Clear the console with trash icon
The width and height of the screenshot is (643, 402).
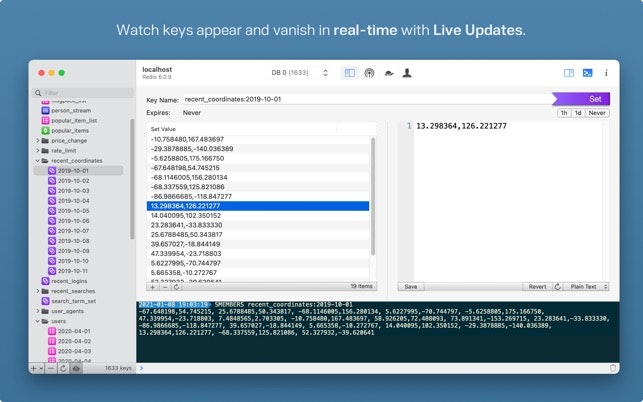pos(613,368)
